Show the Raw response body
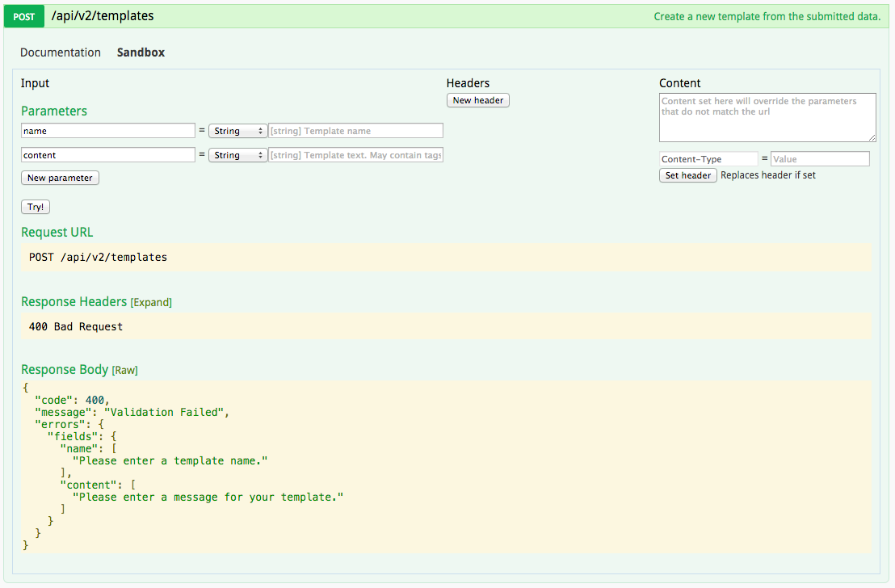The height and width of the screenshot is (588, 895). tap(124, 371)
